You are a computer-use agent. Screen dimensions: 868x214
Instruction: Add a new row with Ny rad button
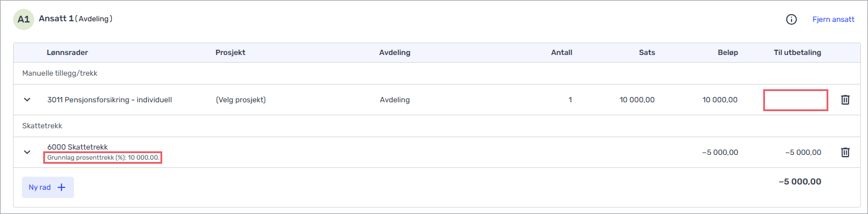(48, 187)
